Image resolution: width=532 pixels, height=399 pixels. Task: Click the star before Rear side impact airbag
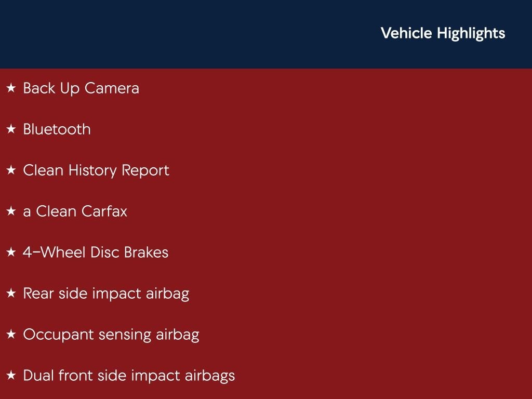[11, 294]
